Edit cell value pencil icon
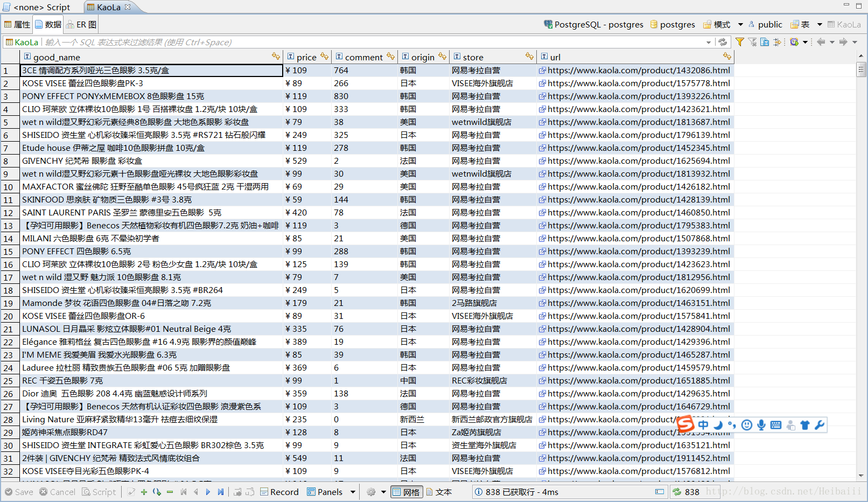This screenshot has width=868, height=502. [x=131, y=492]
